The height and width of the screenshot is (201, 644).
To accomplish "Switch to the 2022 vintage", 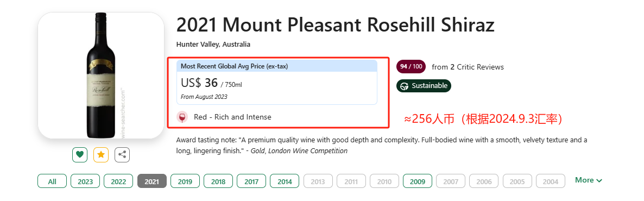I will [119, 181].
